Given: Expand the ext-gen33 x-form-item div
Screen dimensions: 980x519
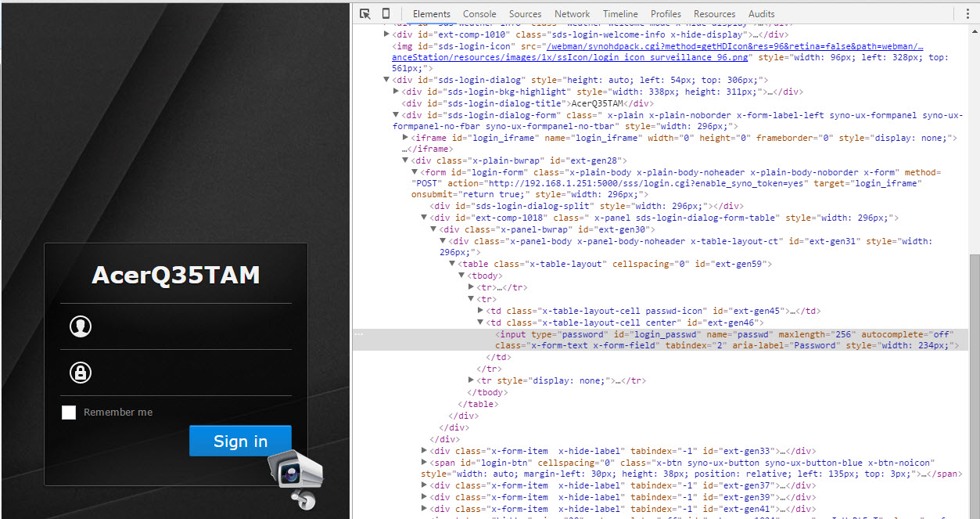Looking at the screenshot, I should tap(424, 451).
